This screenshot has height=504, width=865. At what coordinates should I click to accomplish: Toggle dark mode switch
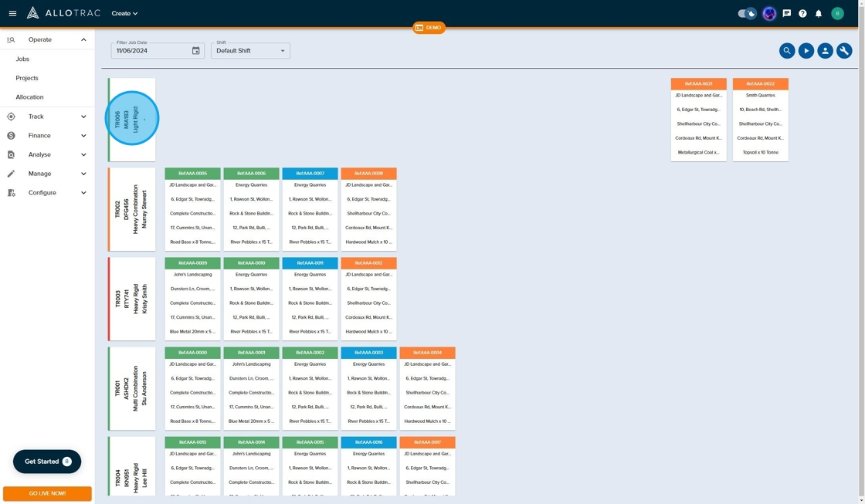click(x=747, y=13)
